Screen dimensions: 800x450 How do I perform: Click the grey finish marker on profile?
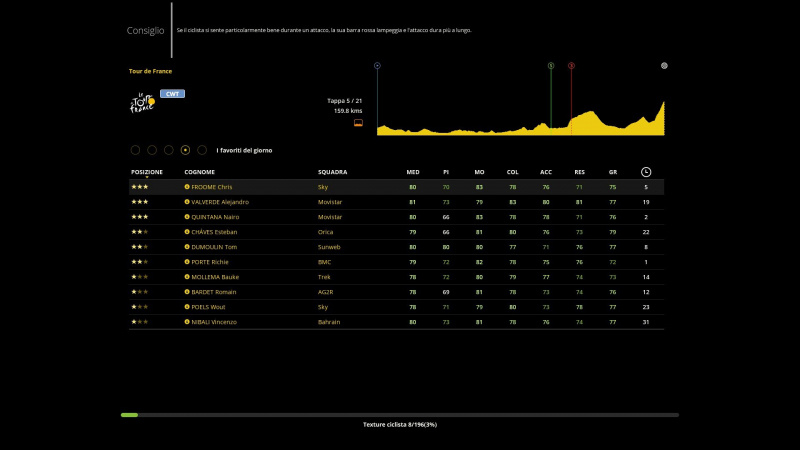click(664, 66)
